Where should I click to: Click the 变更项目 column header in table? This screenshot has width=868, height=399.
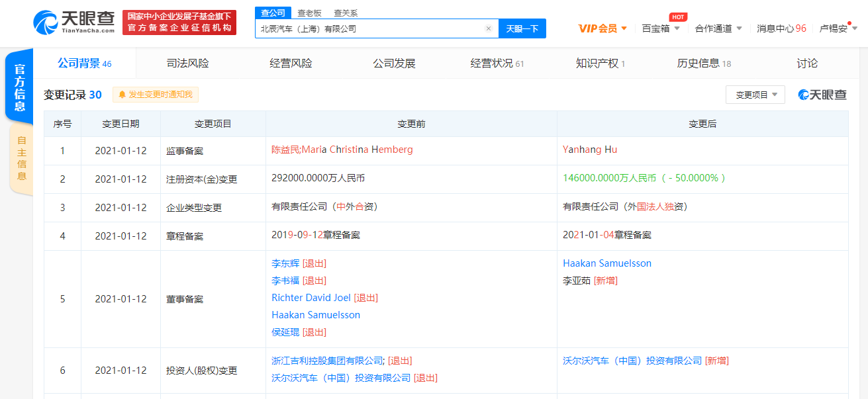tap(213, 124)
